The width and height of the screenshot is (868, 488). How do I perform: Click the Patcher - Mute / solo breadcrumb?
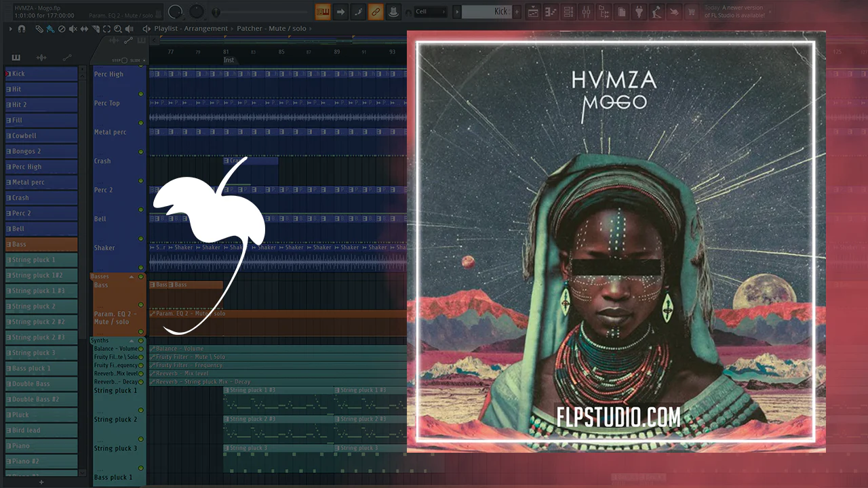coord(271,28)
